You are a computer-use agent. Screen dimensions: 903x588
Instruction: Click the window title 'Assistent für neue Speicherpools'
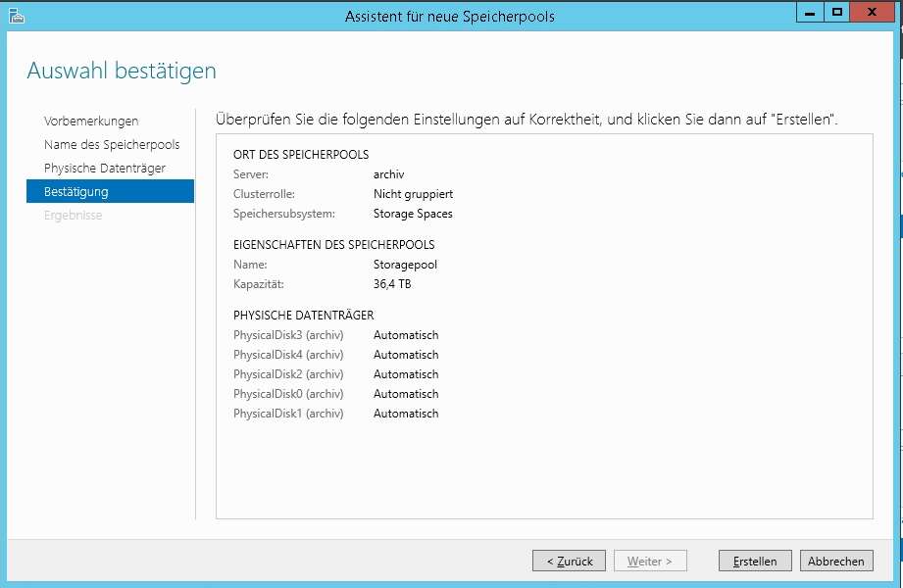[450, 16]
